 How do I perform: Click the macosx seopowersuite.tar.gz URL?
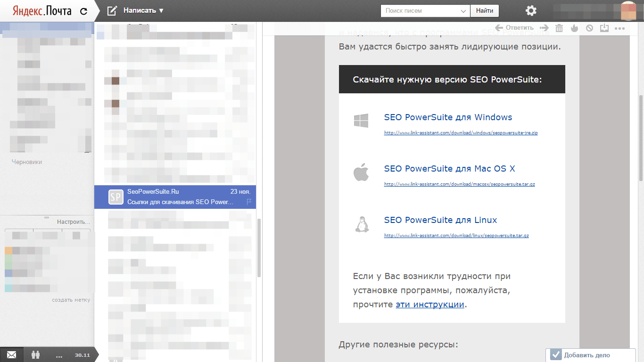coord(459,184)
